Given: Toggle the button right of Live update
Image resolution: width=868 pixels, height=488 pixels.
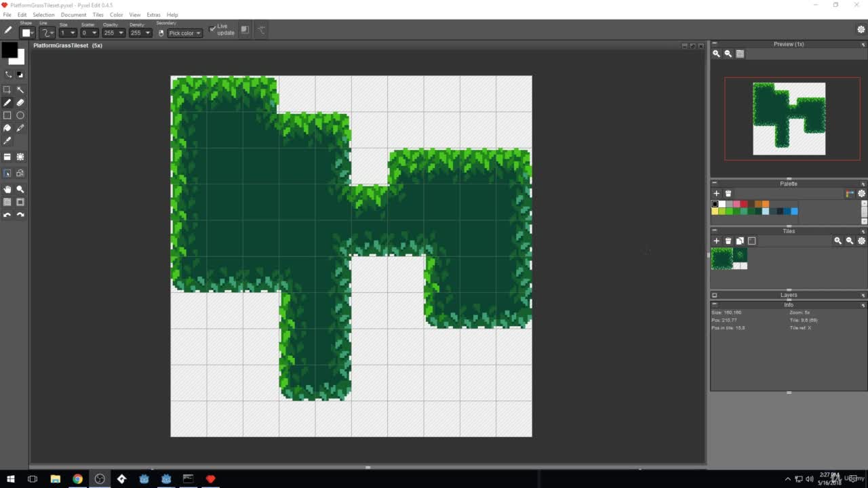Looking at the screenshot, I should pyautogui.click(x=245, y=30).
